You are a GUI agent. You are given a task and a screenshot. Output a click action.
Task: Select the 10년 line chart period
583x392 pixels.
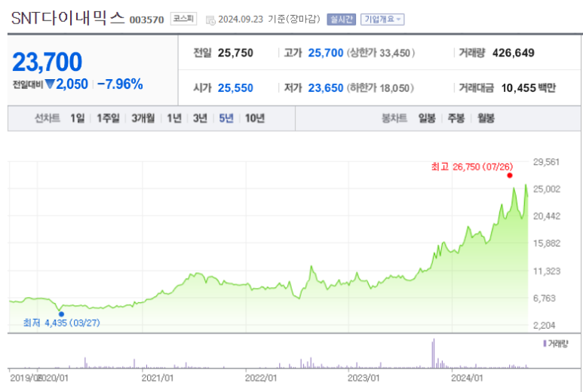tap(255, 118)
